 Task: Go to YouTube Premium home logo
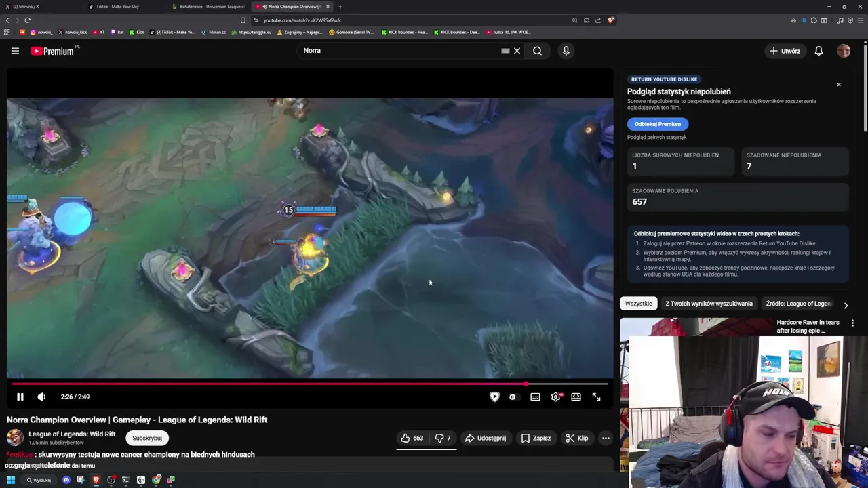coord(52,51)
